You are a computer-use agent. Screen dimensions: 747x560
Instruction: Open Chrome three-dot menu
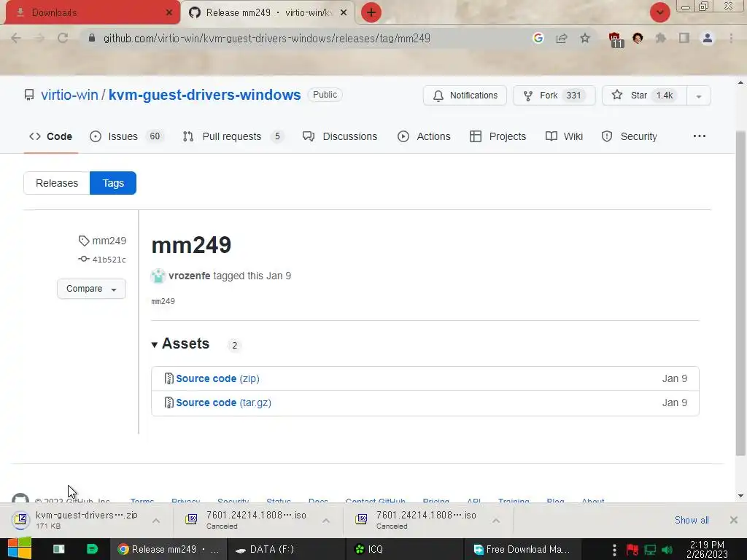731,38
